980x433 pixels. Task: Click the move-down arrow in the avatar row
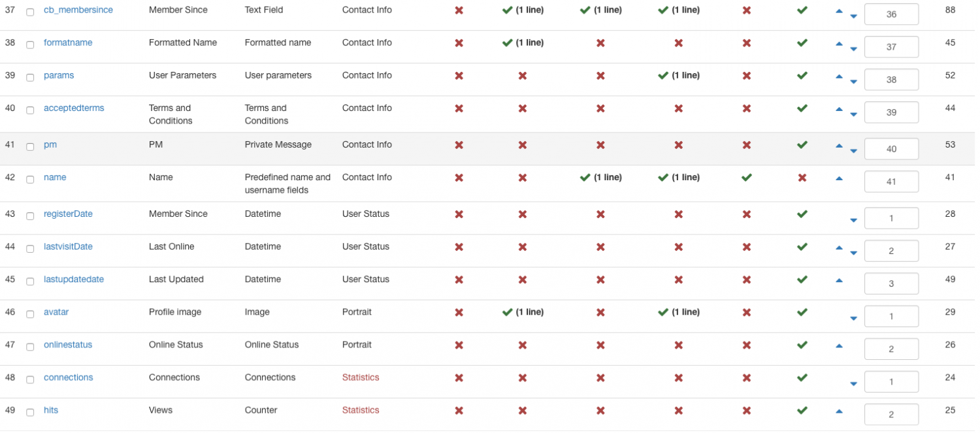pyautogui.click(x=853, y=319)
